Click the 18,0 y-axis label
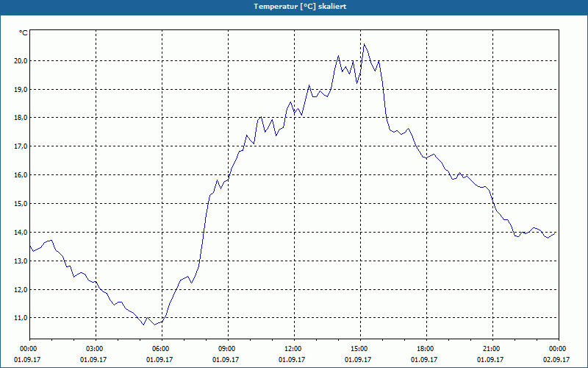Screen dimensions: 588x368 tap(21, 118)
